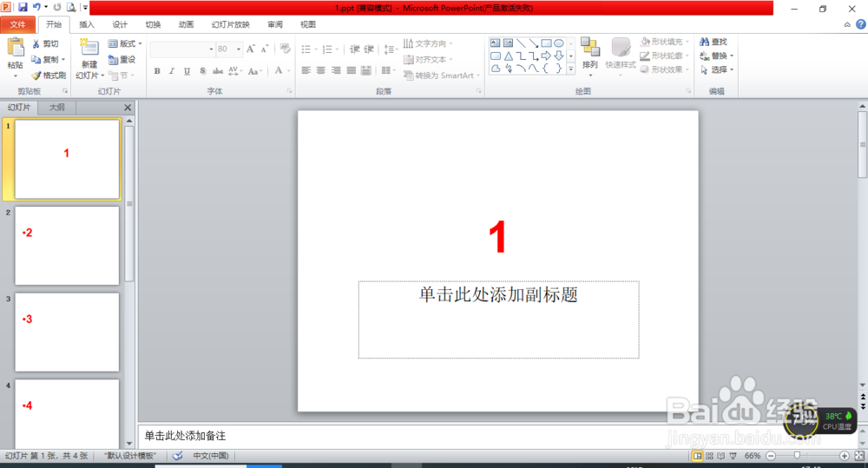
Task: Toggle italic formatting I
Action: (x=172, y=71)
